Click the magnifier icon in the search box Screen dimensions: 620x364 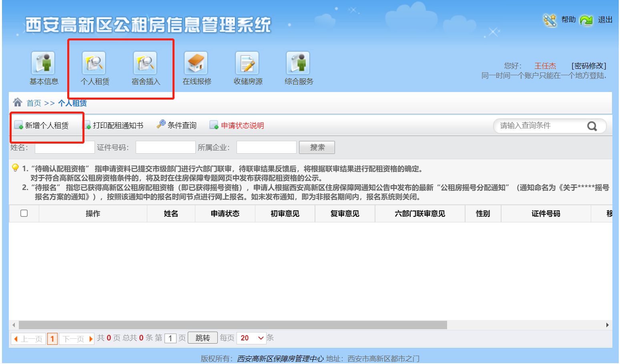point(592,126)
